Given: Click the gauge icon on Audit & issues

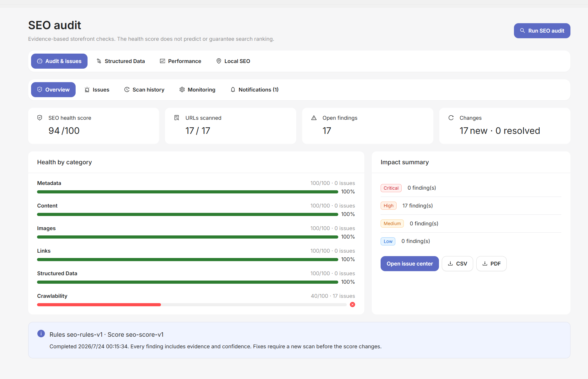Looking at the screenshot, I should (40, 61).
